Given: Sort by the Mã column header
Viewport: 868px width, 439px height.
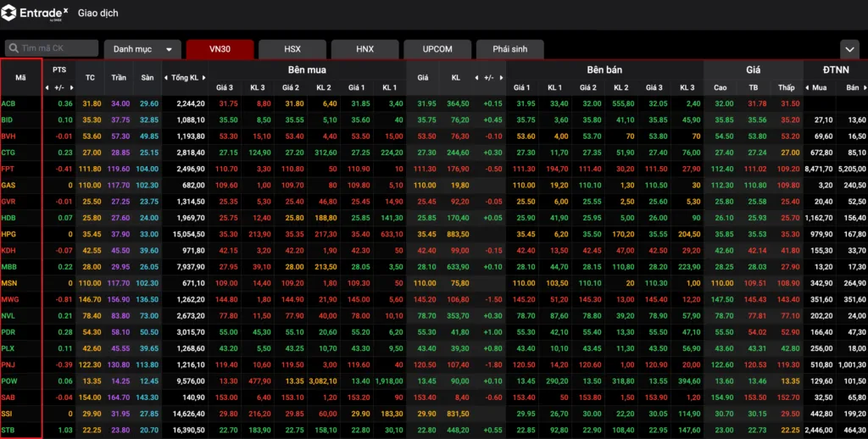Looking at the screenshot, I should coord(20,78).
